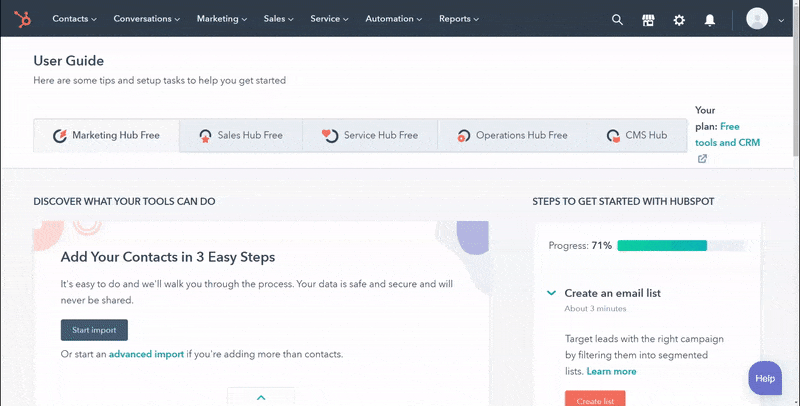Screen dimensions: 800x406
Task: Open the Sales dropdown menu
Action: click(x=279, y=19)
